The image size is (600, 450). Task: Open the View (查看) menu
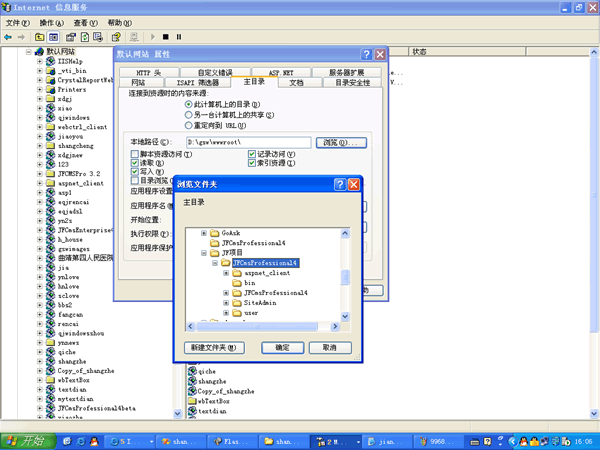[x=86, y=23]
